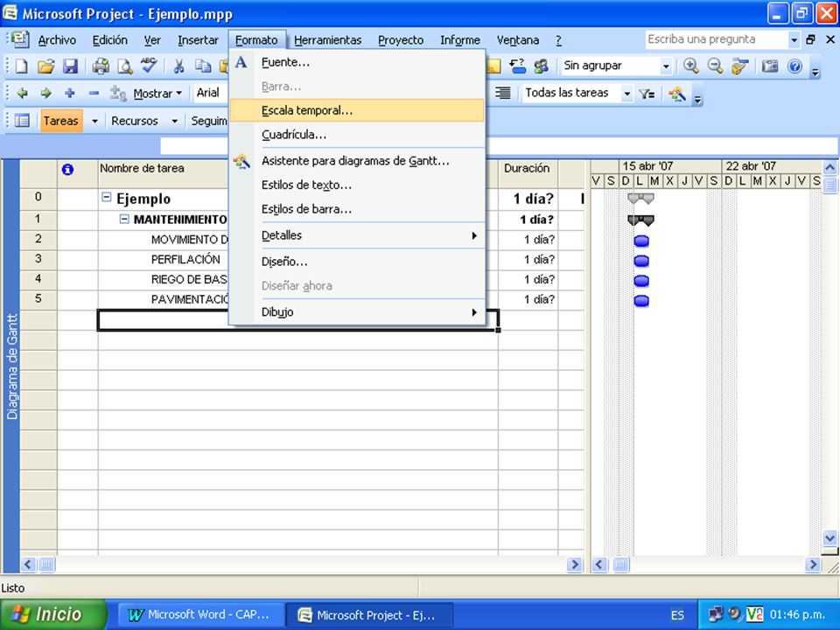840x630 pixels.
Task: Click the Tareas guide button
Action: pos(61,121)
